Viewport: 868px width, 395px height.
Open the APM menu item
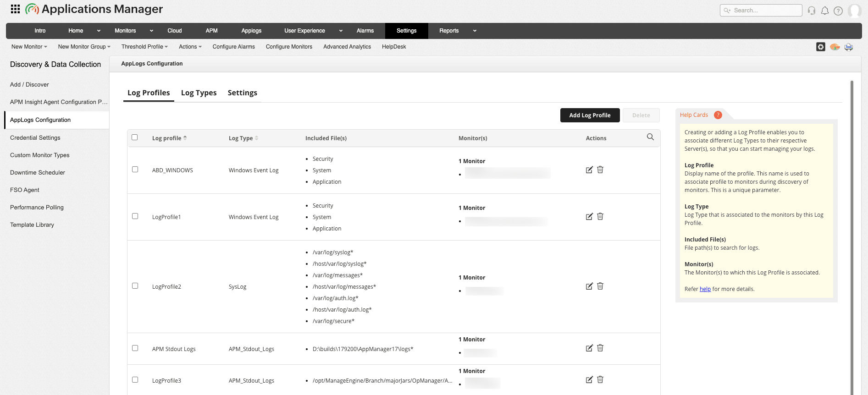(x=211, y=31)
